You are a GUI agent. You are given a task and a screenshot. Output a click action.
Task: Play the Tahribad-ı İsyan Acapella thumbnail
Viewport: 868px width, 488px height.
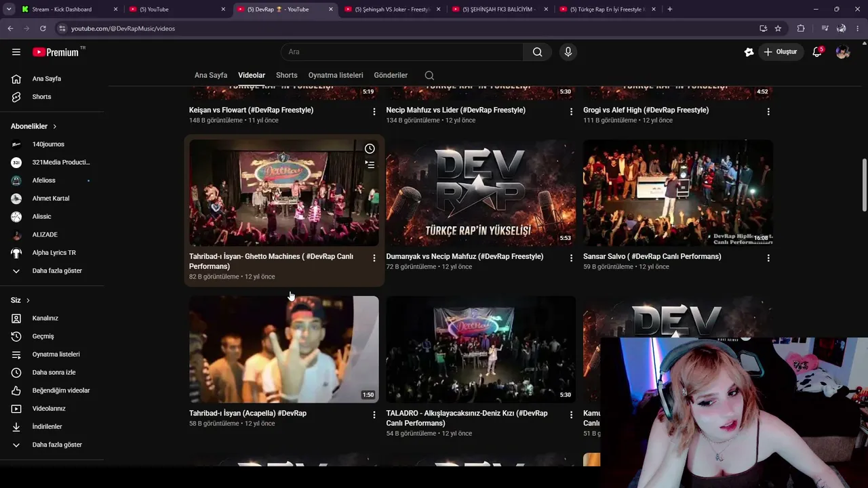coord(283,349)
